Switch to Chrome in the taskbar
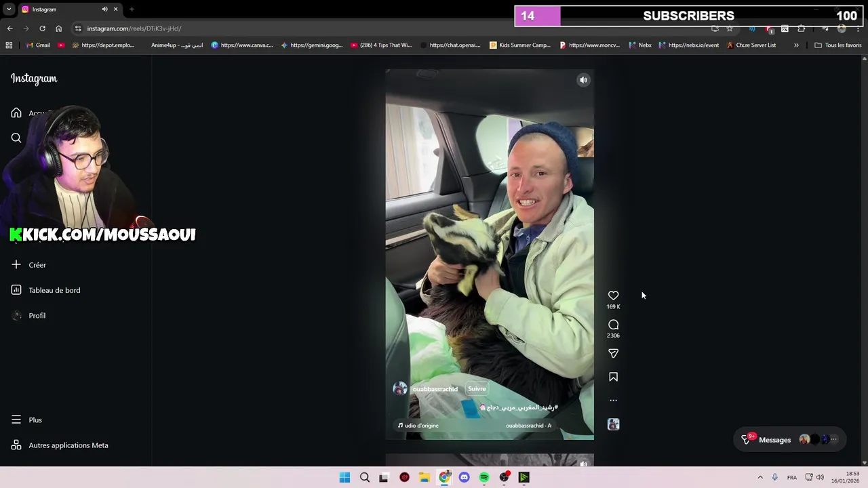Image resolution: width=868 pixels, height=488 pixels. point(444,477)
